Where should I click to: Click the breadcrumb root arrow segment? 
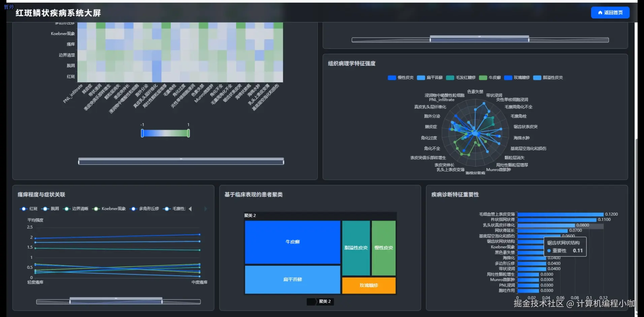311,302
